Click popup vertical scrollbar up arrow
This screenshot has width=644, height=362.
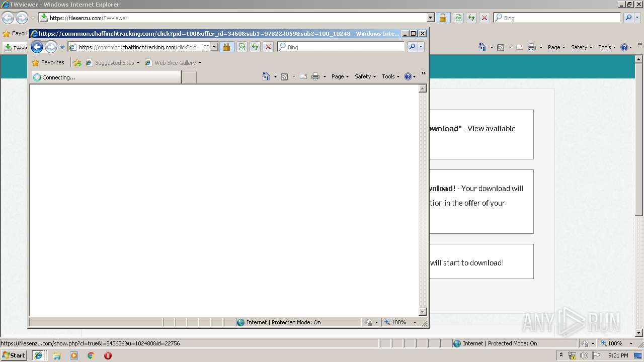click(x=423, y=88)
